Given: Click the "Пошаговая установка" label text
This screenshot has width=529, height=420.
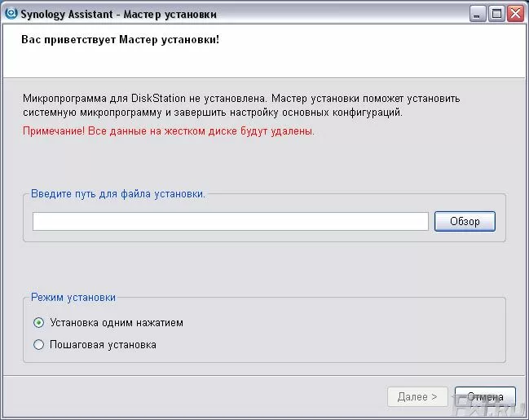Looking at the screenshot, I should 103,344.
